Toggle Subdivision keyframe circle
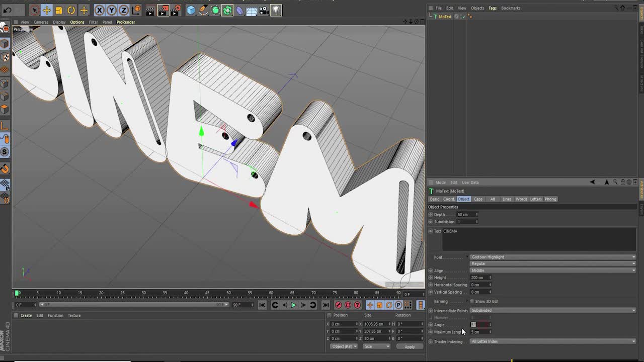Screen dimensions: 644x362 coord(430,222)
